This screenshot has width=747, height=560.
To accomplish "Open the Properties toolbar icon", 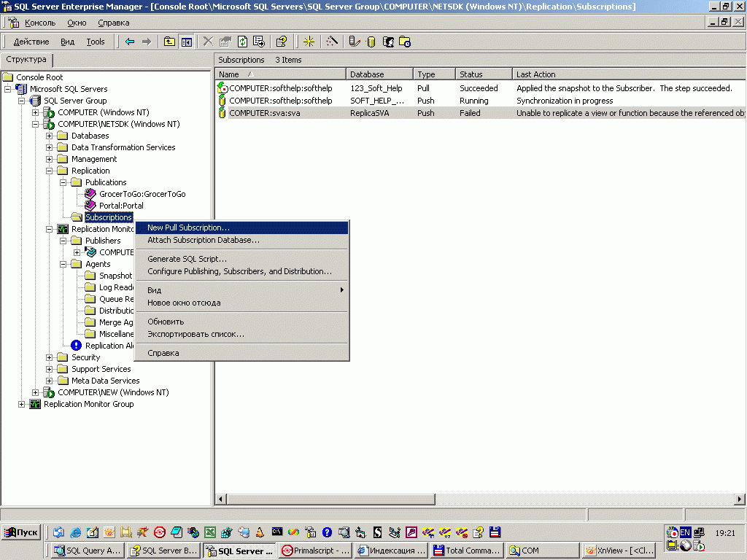I will [225, 42].
